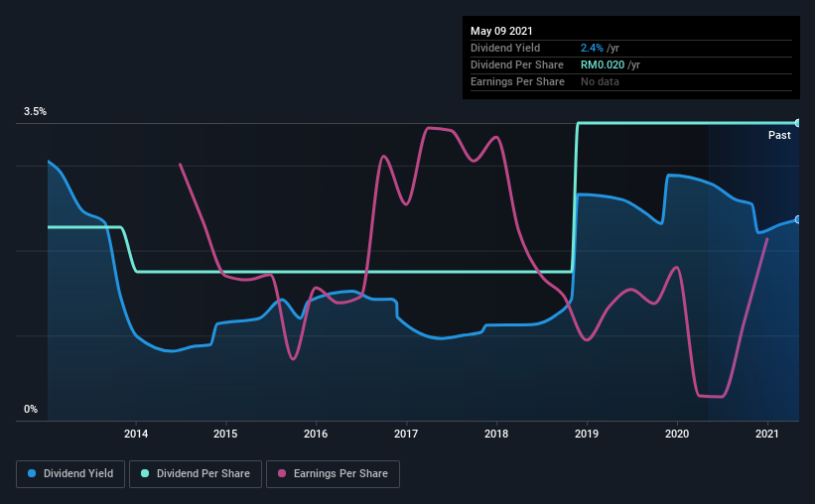Click the 0% y-axis label
Viewport: 815px width, 504px height.
[x=31, y=409]
